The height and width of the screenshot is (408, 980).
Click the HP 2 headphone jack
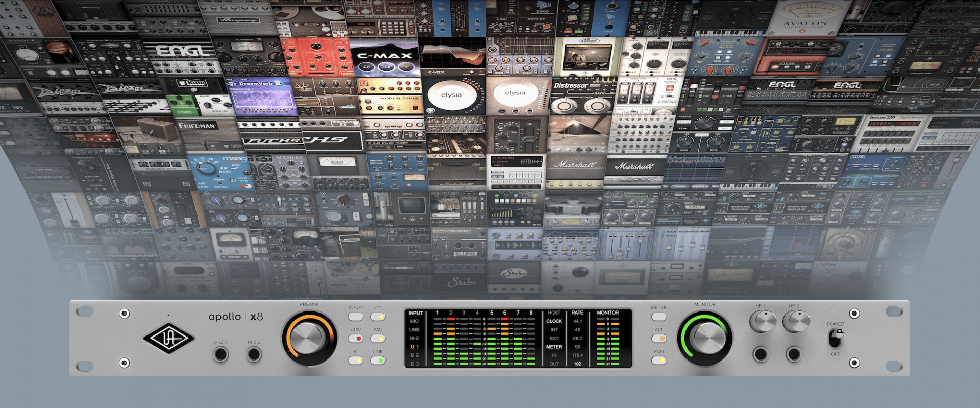tap(794, 353)
